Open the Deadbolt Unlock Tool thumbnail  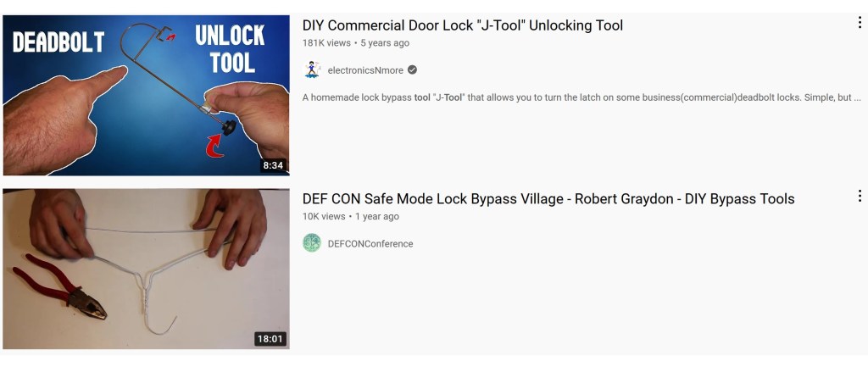146,95
